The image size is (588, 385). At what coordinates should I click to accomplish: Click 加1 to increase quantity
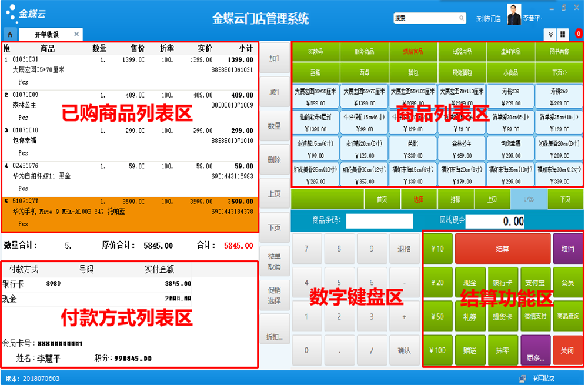[x=275, y=58]
